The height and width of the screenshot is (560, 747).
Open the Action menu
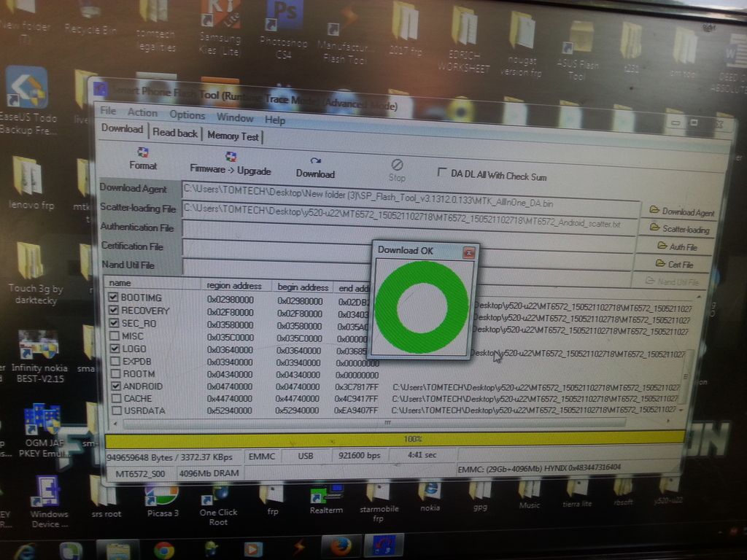[x=142, y=112]
